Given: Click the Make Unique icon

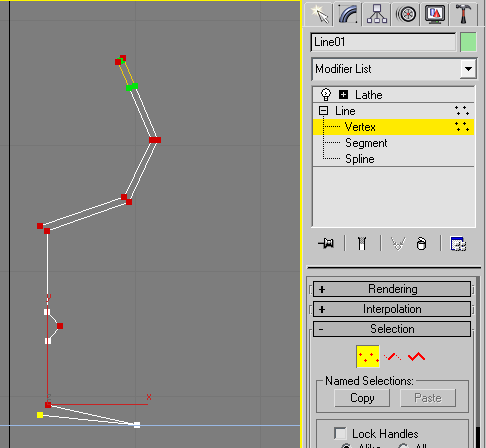Looking at the screenshot, I should pos(398,243).
